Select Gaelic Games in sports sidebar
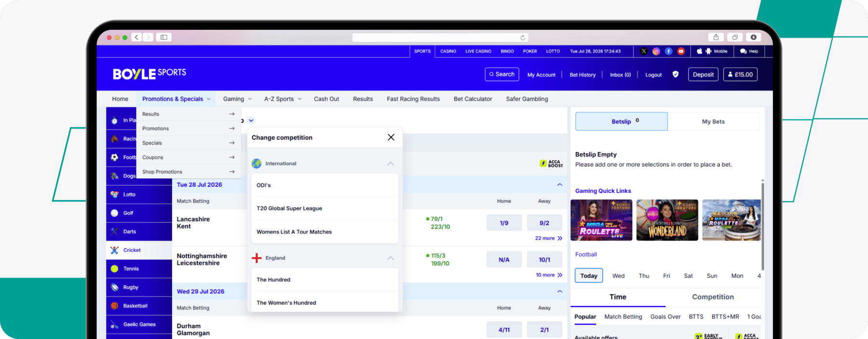868x339 pixels. (x=139, y=325)
